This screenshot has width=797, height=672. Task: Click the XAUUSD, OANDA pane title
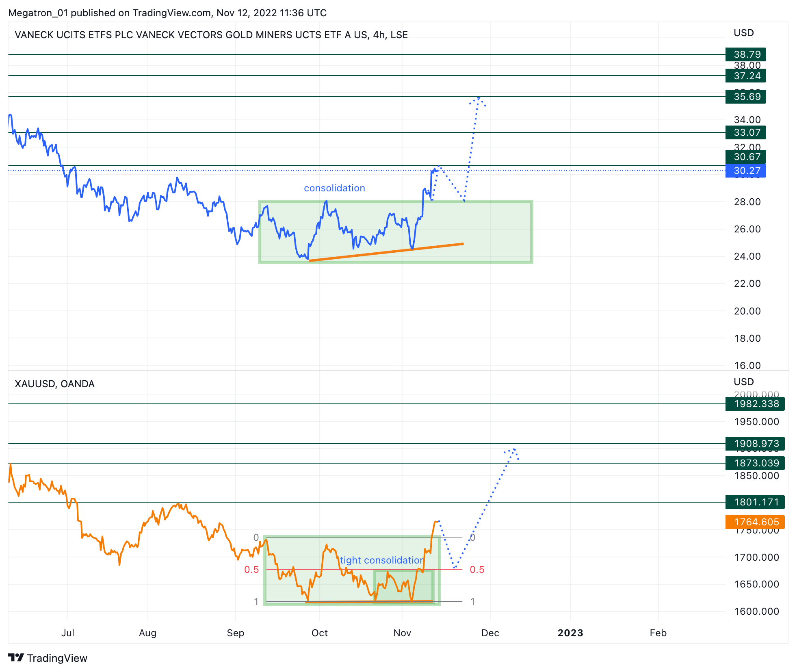pos(54,384)
